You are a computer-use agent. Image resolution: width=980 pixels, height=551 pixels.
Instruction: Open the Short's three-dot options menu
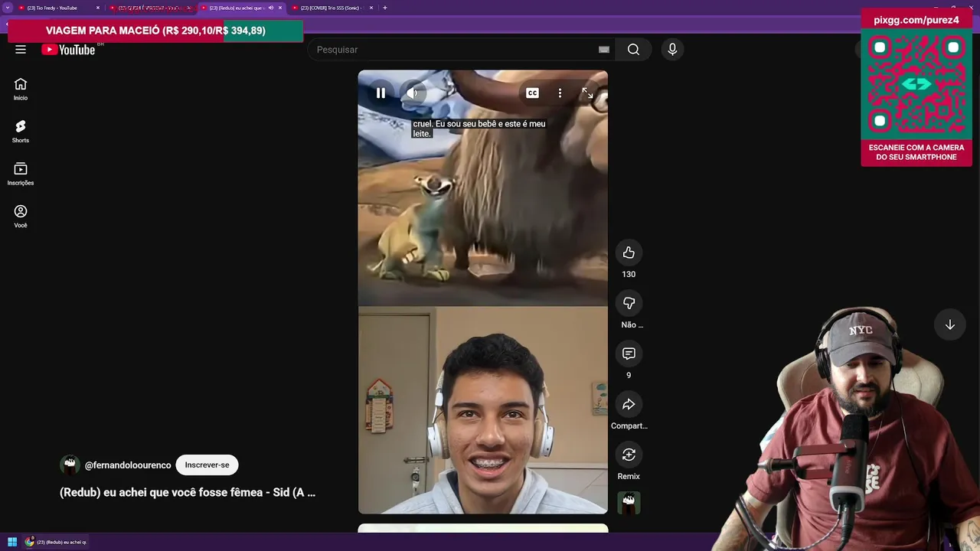point(560,93)
